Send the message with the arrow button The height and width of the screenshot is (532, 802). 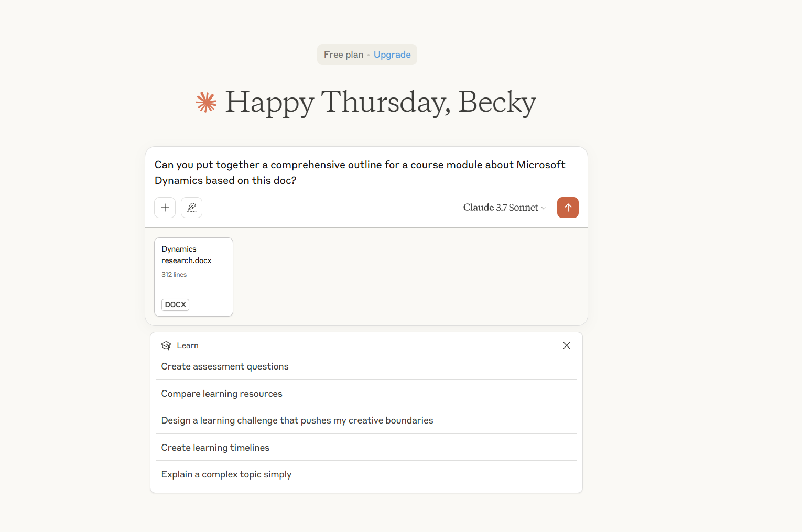568,208
